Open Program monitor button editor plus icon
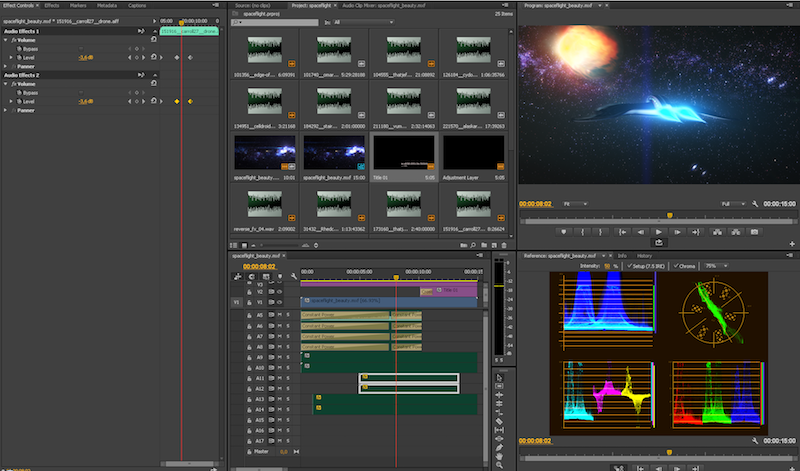This screenshot has width=800, height=471. (x=792, y=244)
